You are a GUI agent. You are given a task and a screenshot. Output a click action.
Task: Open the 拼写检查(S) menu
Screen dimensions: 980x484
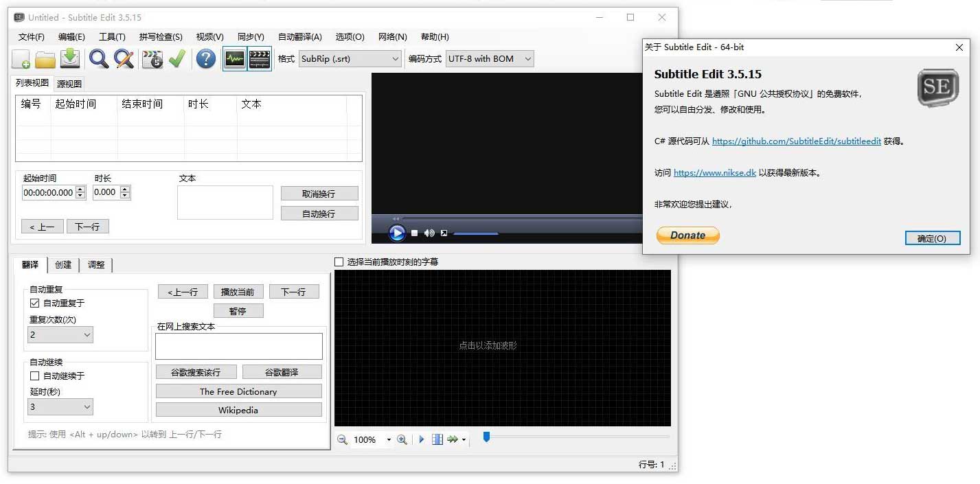tap(161, 37)
